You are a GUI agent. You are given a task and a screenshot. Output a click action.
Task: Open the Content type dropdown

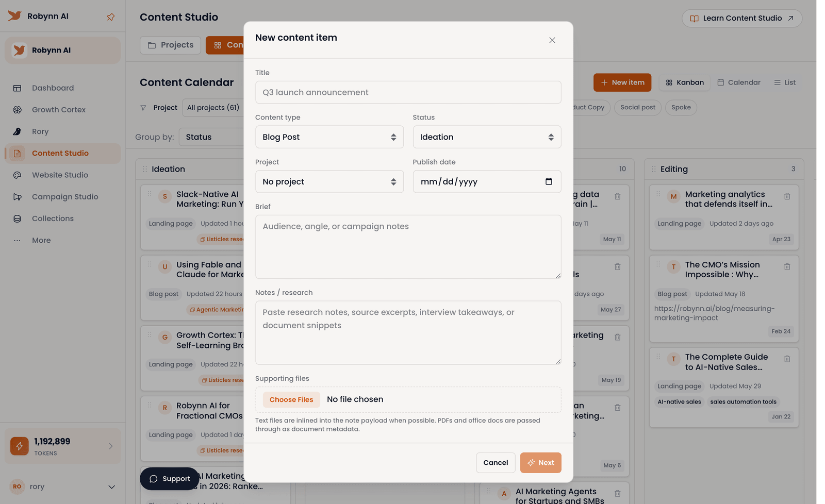click(x=329, y=137)
